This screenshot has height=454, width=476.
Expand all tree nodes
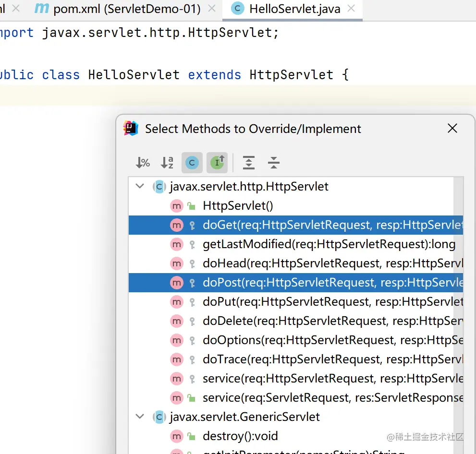pos(249,163)
